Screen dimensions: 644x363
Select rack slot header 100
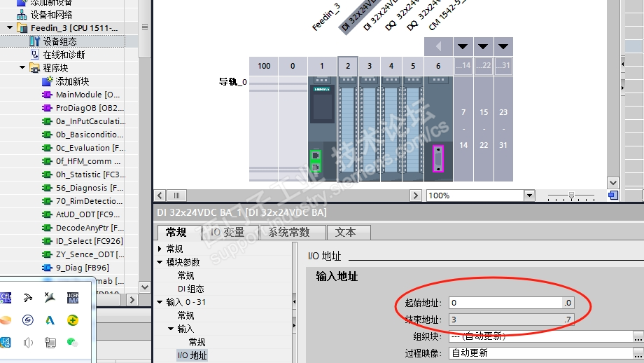[264, 66]
